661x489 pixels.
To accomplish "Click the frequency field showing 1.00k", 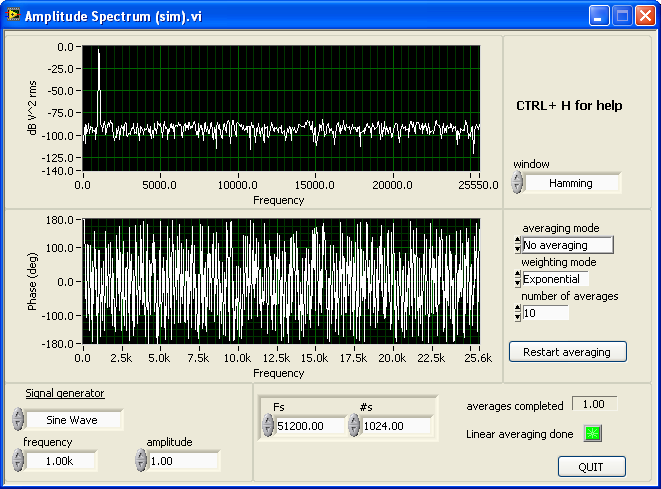I will pyautogui.click(x=61, y=461).
